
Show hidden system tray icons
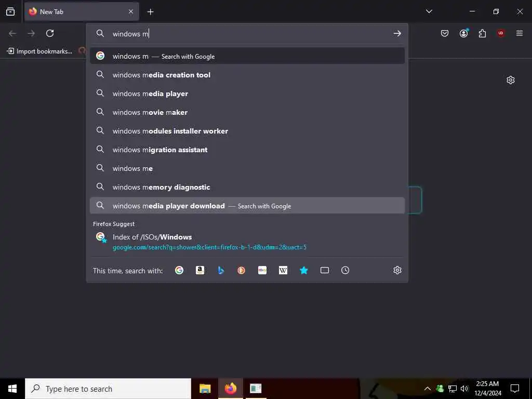click(428, 389)
